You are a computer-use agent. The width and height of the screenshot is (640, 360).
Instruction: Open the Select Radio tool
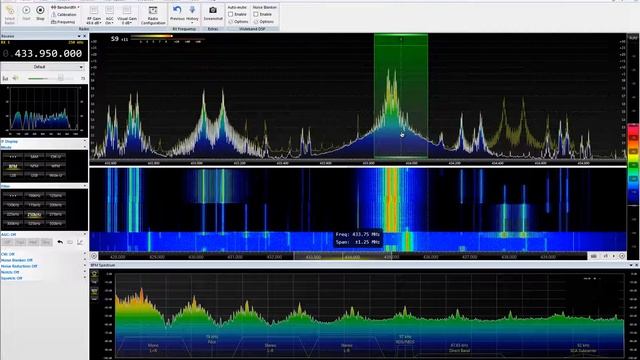[x=10, y=15]
